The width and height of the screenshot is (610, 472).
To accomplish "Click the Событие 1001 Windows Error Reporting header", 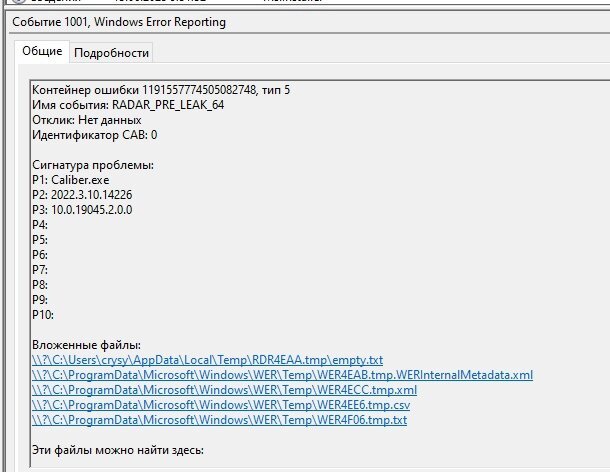I will tap(118, 21).
